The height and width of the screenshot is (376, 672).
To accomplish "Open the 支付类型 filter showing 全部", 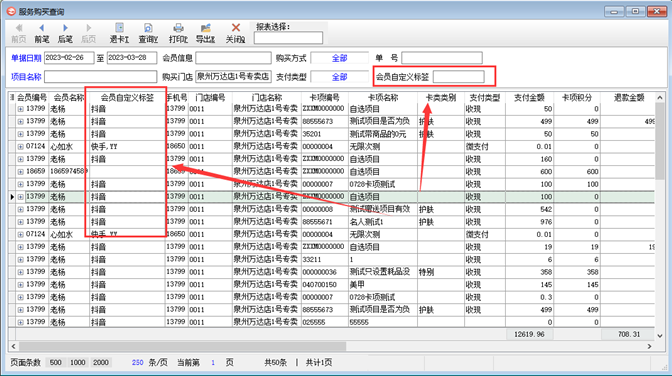I will click(339, 77).
